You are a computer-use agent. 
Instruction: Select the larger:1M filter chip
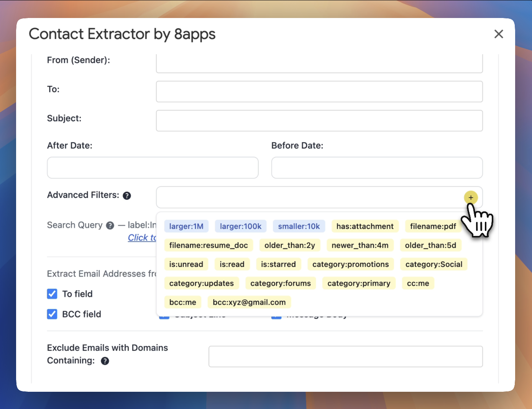pyautogui.click(x=186, y=226)
